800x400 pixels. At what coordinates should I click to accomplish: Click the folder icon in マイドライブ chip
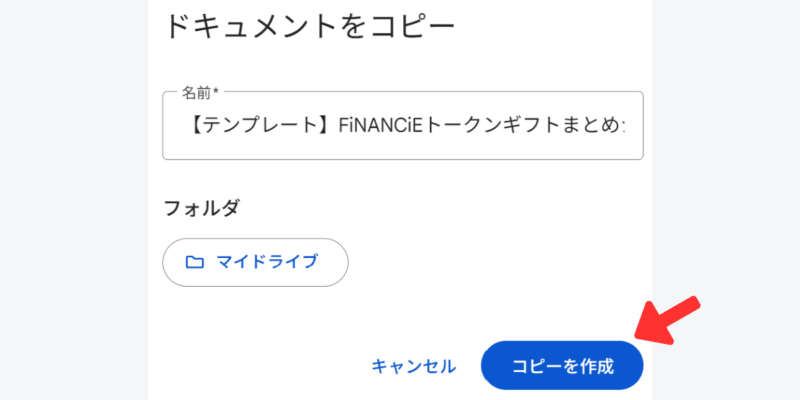(195, 262)
